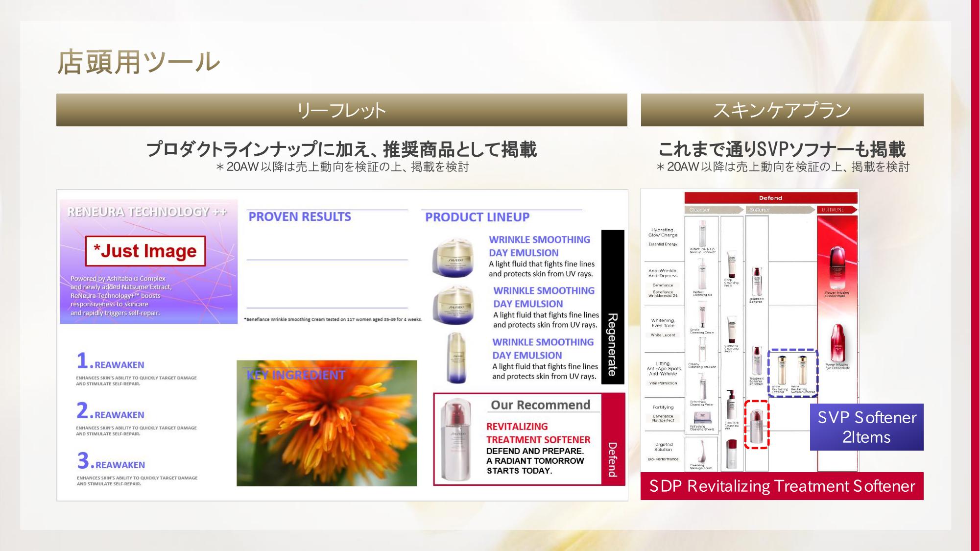
Task: Click the Vital Perfection label
Action: (663, 383)
